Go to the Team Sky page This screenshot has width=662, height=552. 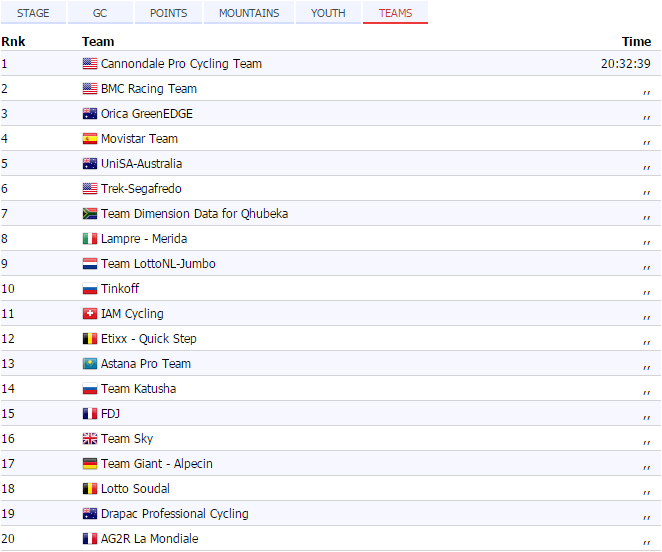tap(127, 438)
